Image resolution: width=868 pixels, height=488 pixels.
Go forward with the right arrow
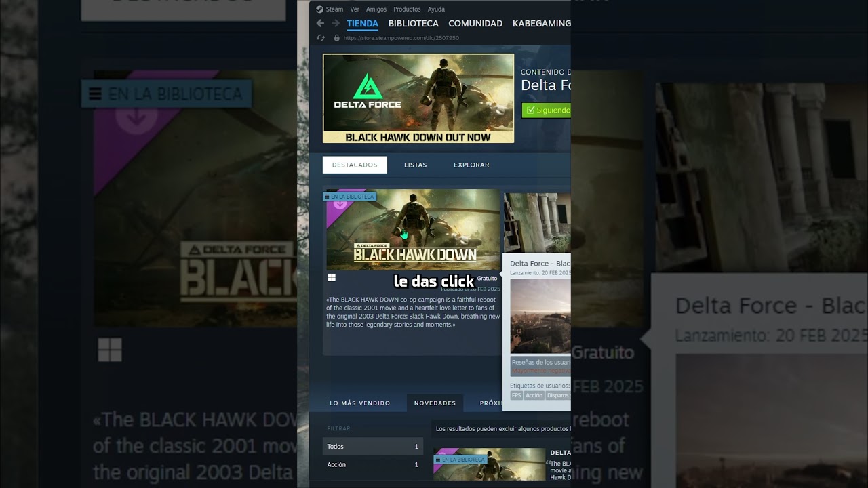coord(335,23)
